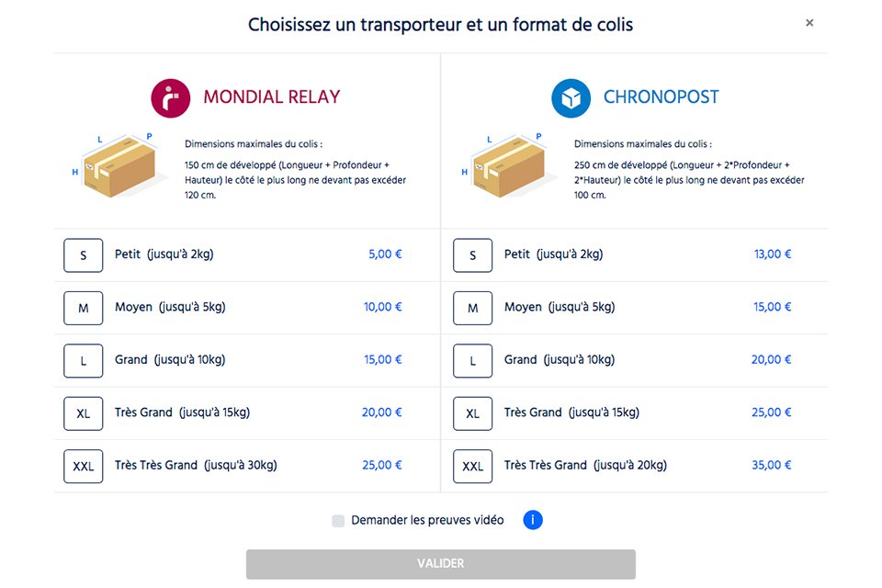Select Mondial Relay XXL size icon
This screenshot has height=588, width=882.
point(84,466)
